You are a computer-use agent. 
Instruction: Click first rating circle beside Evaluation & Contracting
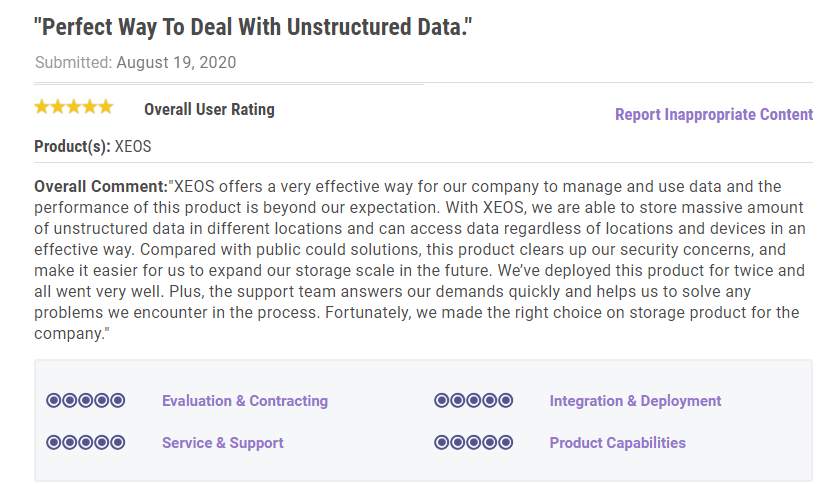[53, 400]
